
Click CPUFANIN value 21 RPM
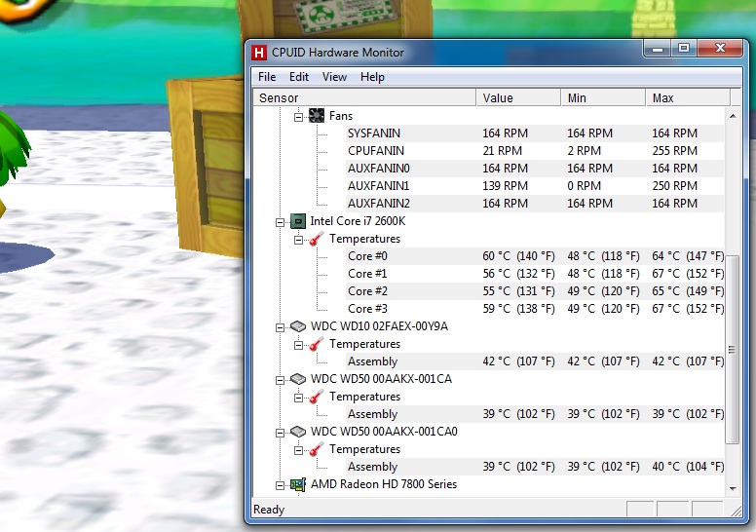coord(503,151)
